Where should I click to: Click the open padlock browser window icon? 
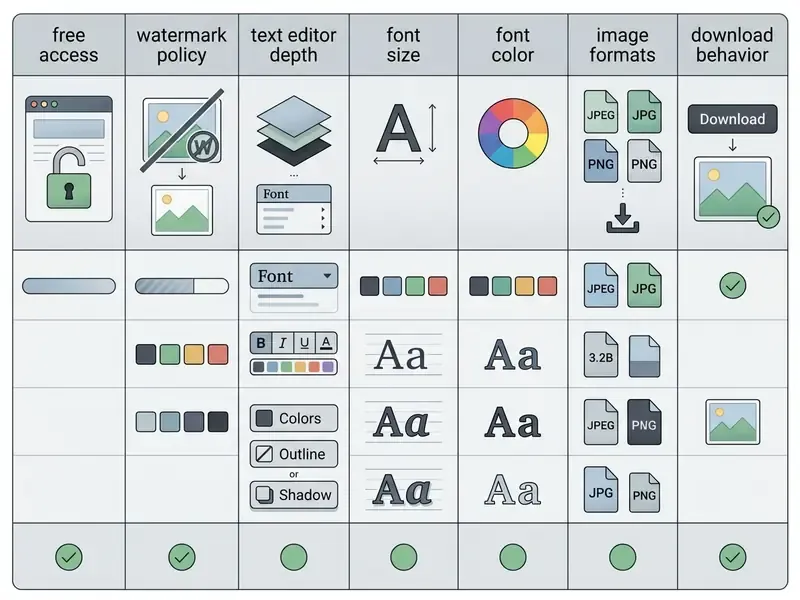69,159
